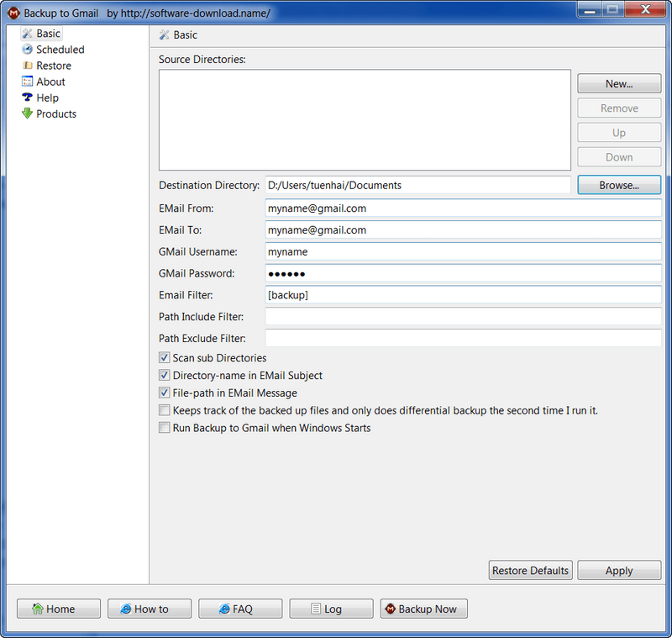Click the About window icon
The height and width of the screenshot is (638, 672).
pos(28,82)
